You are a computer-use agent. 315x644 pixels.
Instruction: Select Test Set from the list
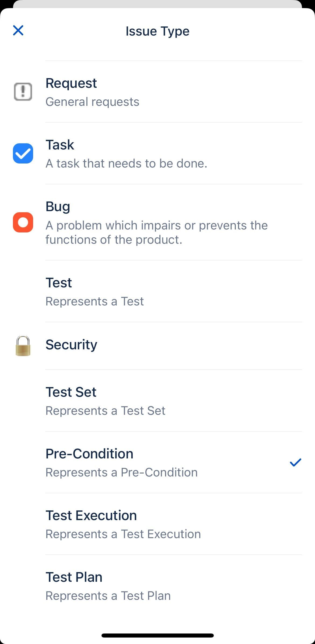(157, 401)
